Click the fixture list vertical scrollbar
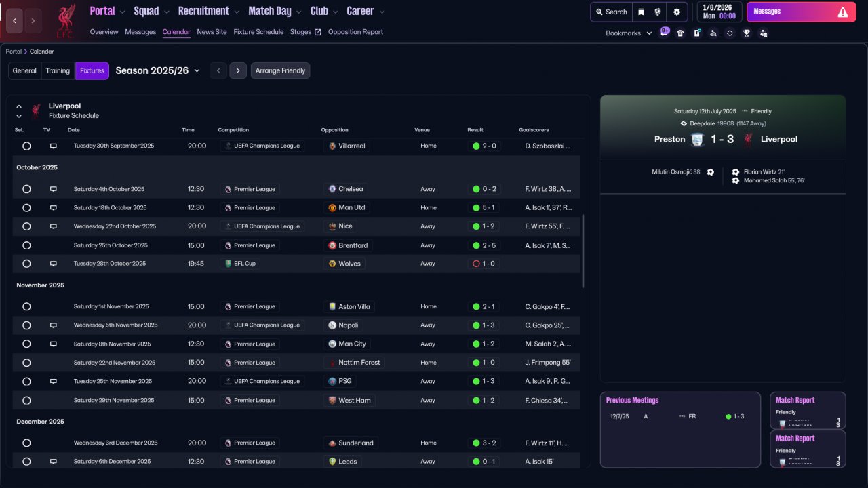 (x=583, y=251)
